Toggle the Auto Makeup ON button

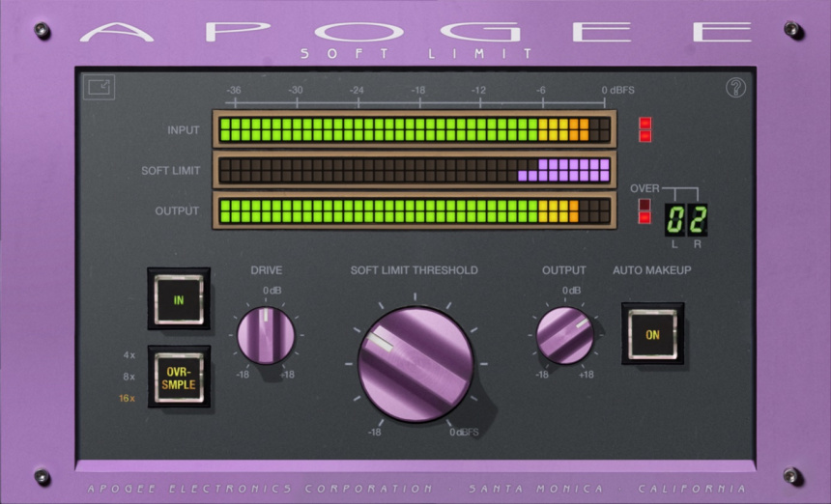[652, 334]
